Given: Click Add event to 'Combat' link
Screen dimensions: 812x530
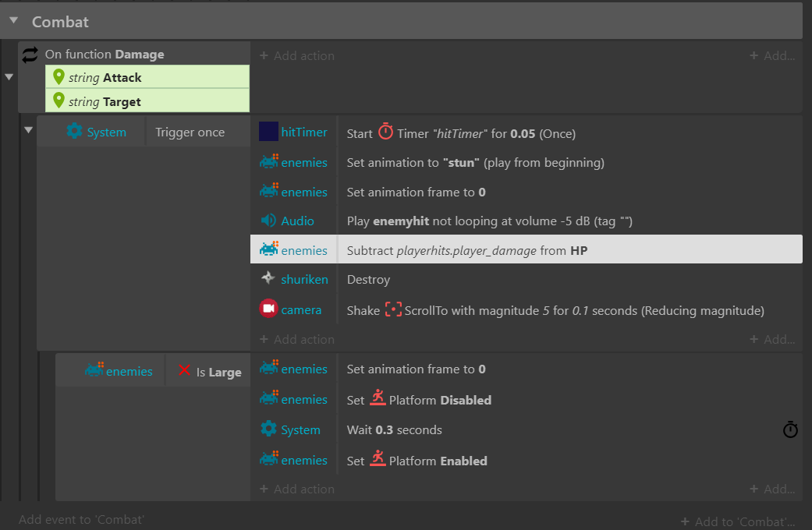Looking at the screenshot, I should (x=81, y=519).
